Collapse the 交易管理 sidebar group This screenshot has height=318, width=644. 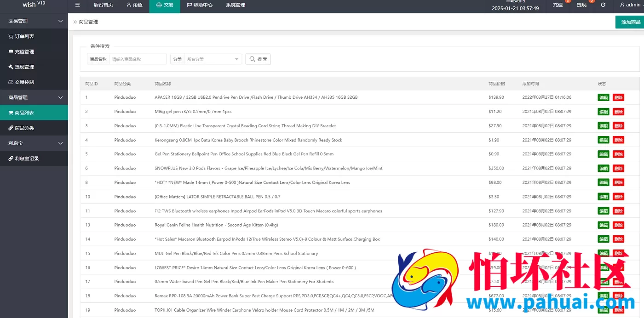coord(34,21)
